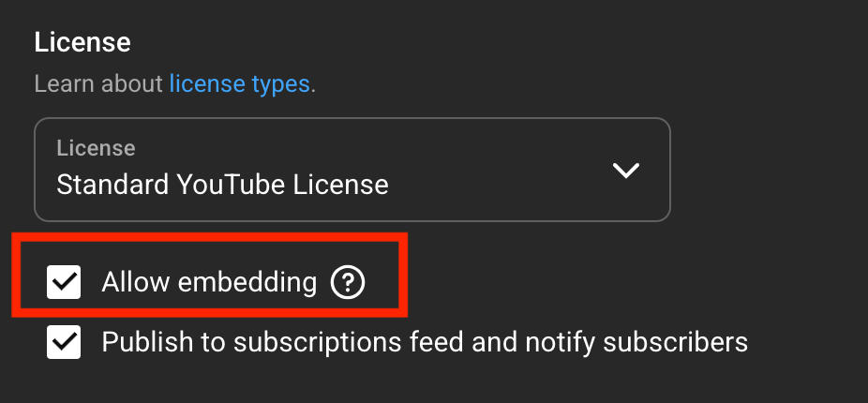The height and width of the screenshot is (403, 868).
Task: Untick Publish to subscriptions feed checkbox
Action: tap(65, 342)
